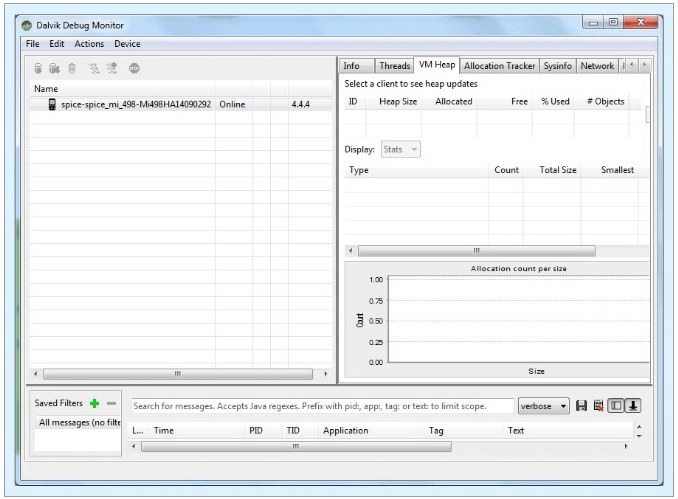Open the Edit menu

57,44
